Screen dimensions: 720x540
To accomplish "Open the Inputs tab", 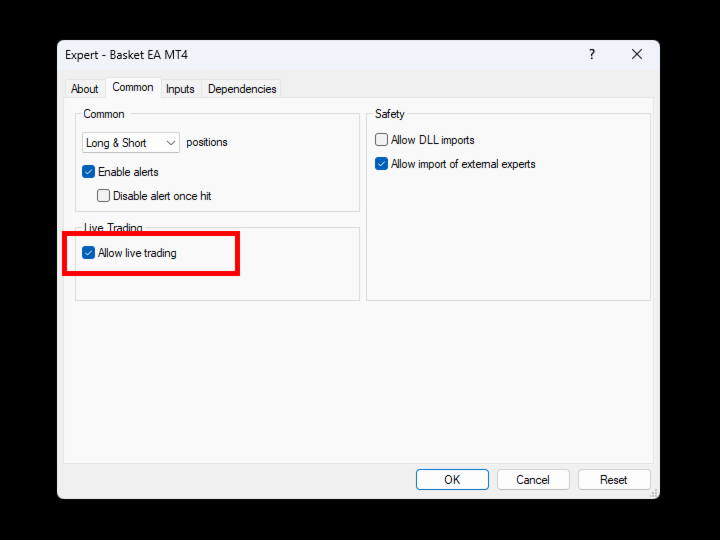I will [x=180, y=89].
